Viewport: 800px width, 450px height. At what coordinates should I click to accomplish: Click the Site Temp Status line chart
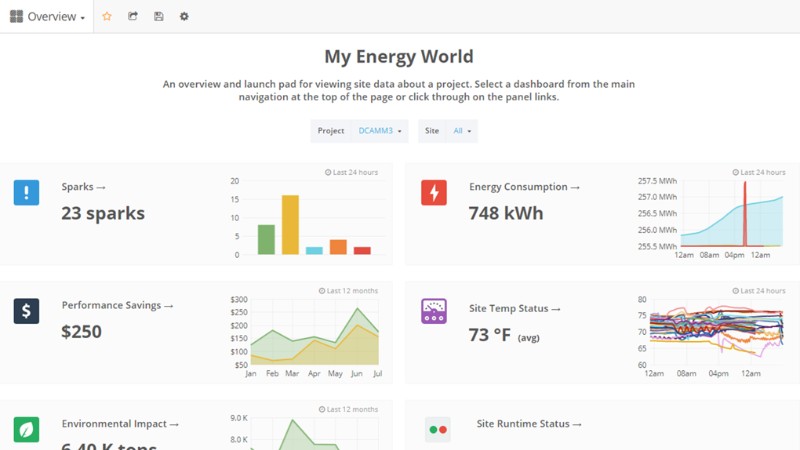tap(716, 330)
